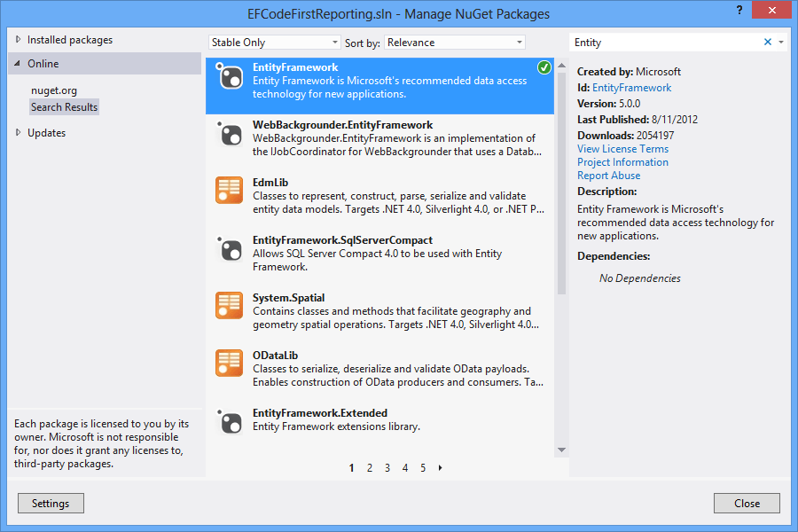
Task: Open View License Terms link
Action: [623, 149]
